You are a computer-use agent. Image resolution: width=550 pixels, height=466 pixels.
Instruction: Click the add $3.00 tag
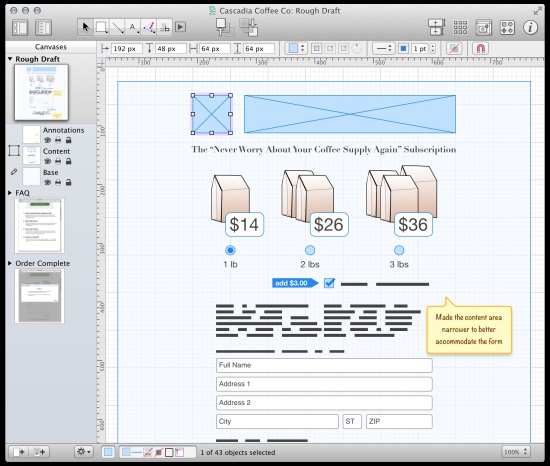point(295,283)
